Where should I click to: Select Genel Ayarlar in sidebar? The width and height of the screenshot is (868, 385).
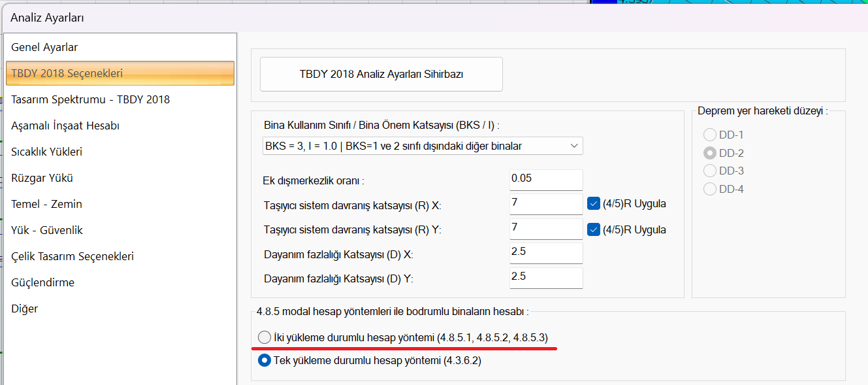(44, 47)
